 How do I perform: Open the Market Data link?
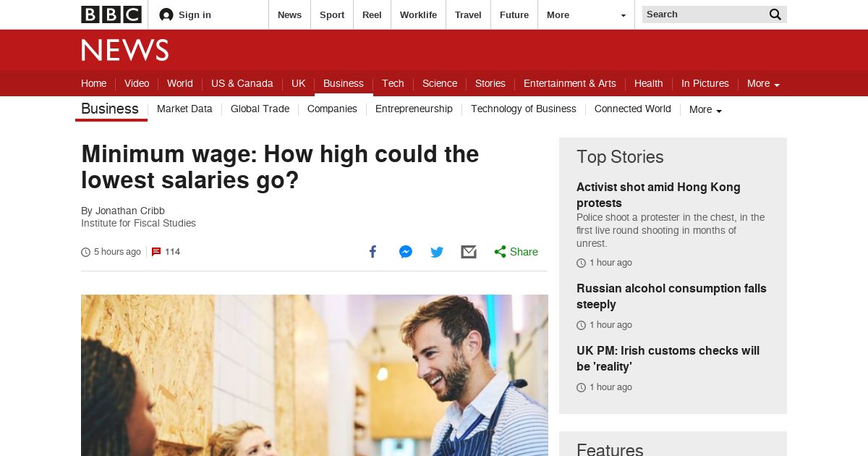click(x=184, y=109)
